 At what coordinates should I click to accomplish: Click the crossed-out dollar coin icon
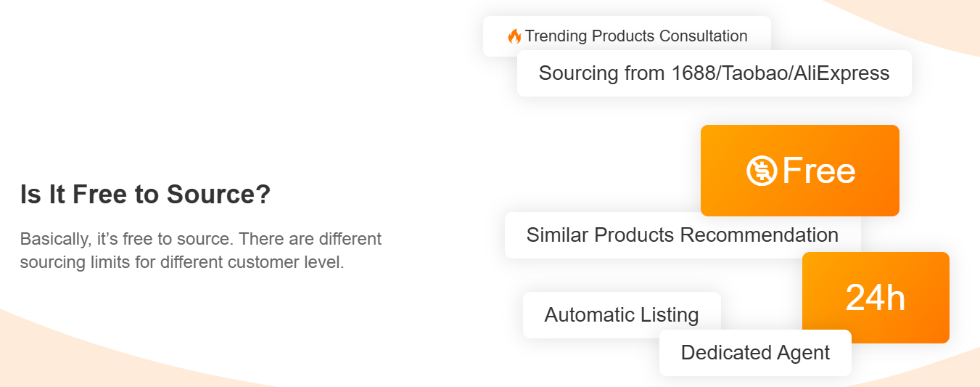coord(762,171)
